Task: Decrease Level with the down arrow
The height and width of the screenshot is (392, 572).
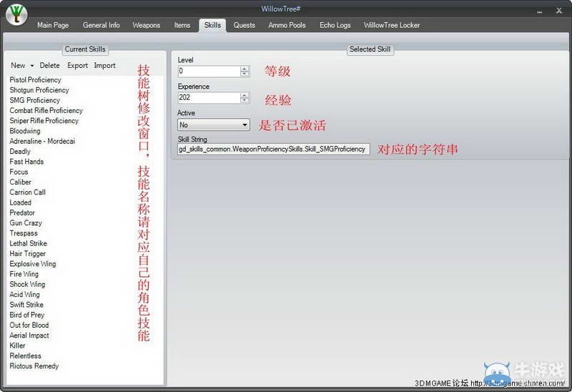Action: point(245,74)
